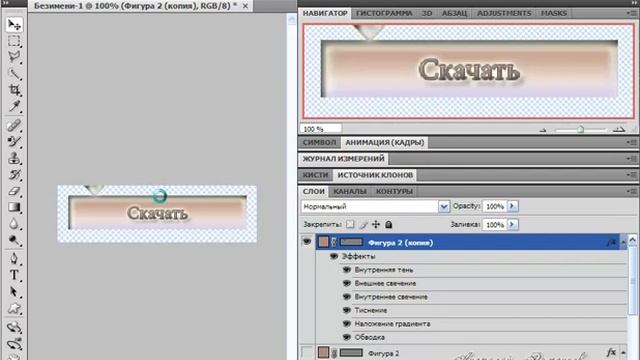Select the Blur tool
Viewport: 640px width, 360px height.
coord(14,224)
